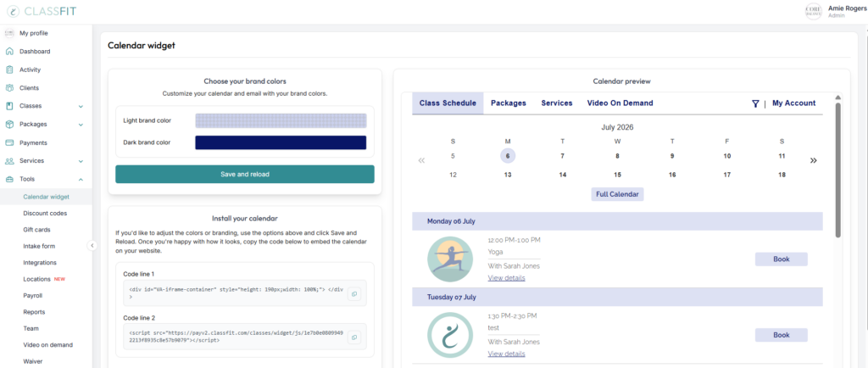Switch to the Packages tab in preview
Screen dimensions: 868x368
coord(509,103)
